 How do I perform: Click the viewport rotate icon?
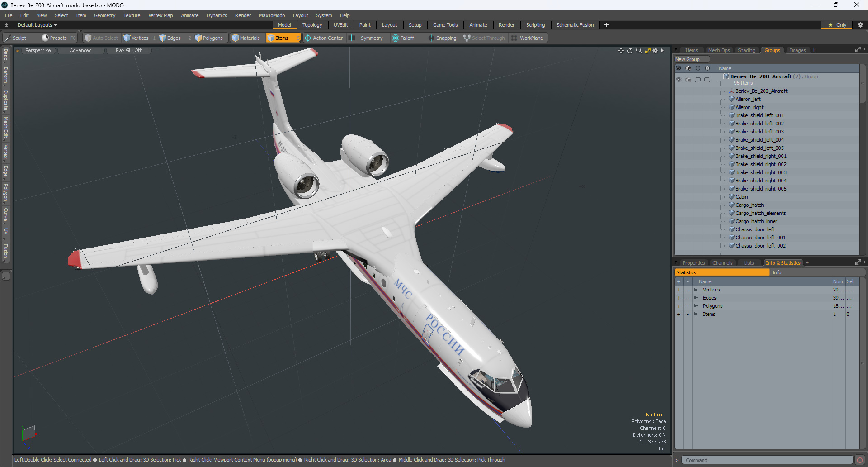(x=630, y=51)
